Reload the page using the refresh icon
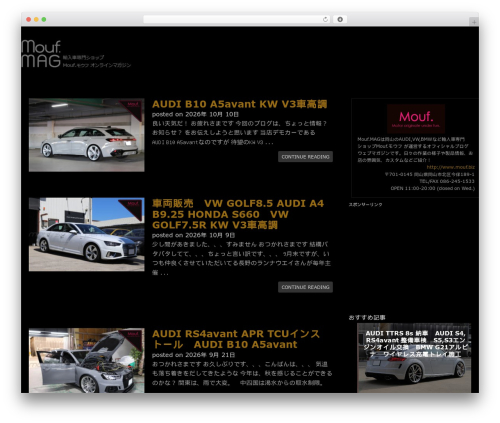Screen dimensions: 500x423 click(325, 19)
